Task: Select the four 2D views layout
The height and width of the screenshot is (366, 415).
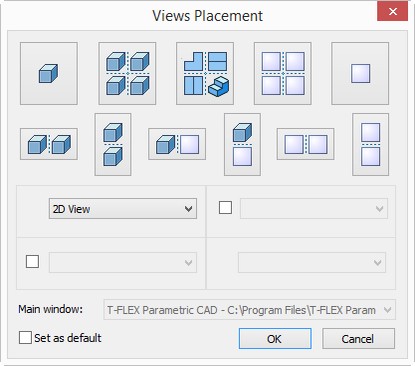Action: click(x=283, y=73)
